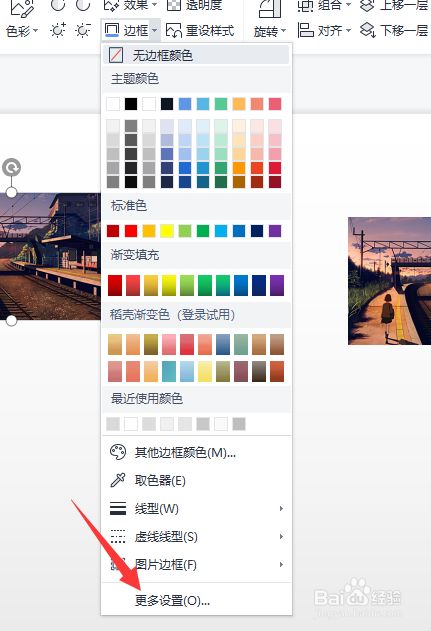Click the dashed line icon beside 虚线线型
This screenshot has height=631, width=431.
coord(118,536)
